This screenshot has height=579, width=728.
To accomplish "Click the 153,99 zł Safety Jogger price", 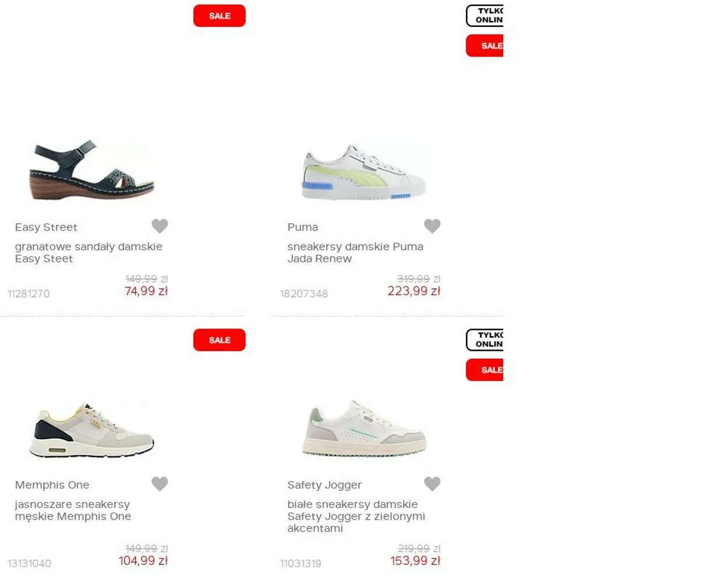I will pyautogui.click(x=415, y=561).
